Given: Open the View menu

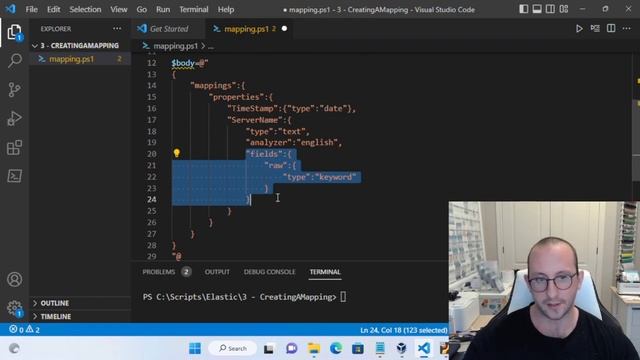Looking at the screenshot, I should [x=118, y=9].
